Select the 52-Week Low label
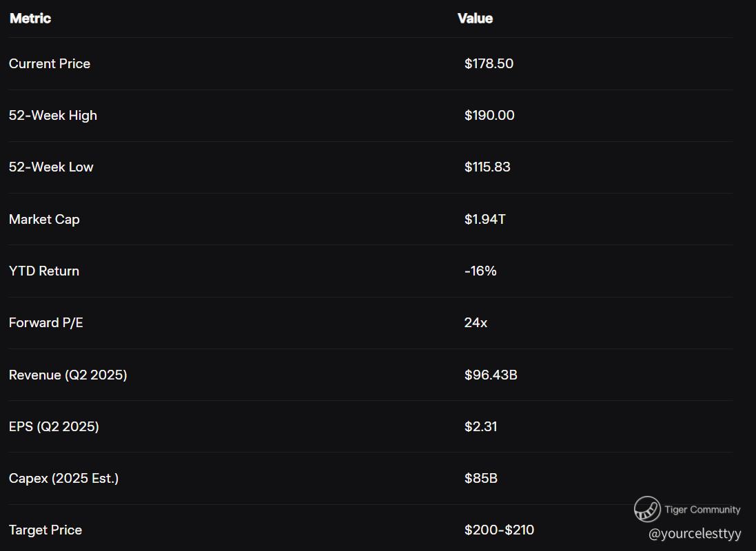Viewport: 756px width, 551px height. coord(51,167)
